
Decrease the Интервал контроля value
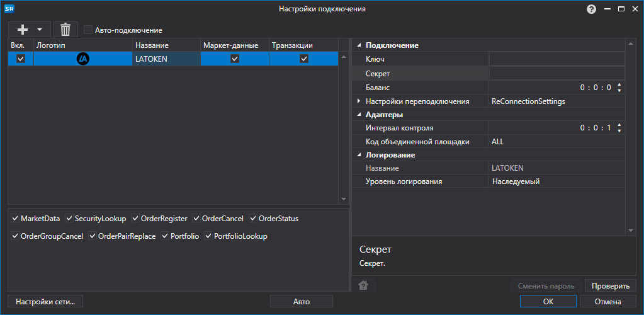click(x=619, y=131)
